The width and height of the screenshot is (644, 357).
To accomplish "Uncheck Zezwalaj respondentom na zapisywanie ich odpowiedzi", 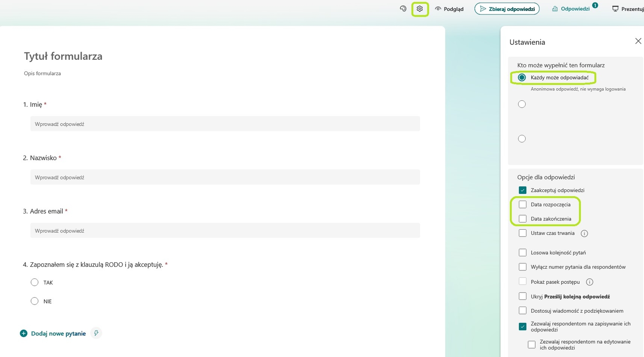I will [x=522, y=326].
